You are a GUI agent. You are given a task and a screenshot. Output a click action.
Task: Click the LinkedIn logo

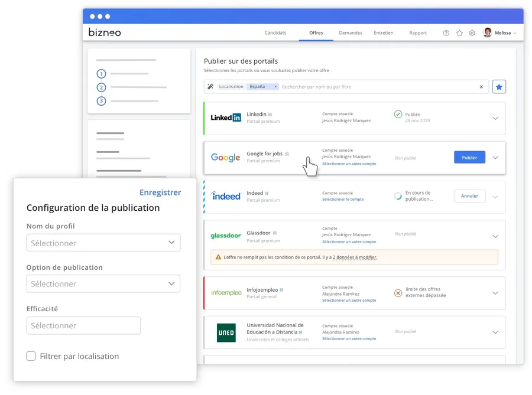click(x=226, y=117)
